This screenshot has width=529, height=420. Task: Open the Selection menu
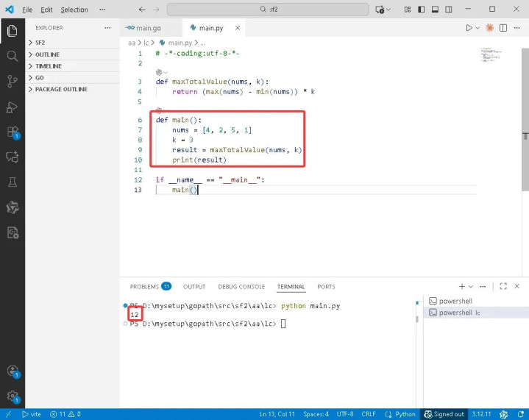74,10
